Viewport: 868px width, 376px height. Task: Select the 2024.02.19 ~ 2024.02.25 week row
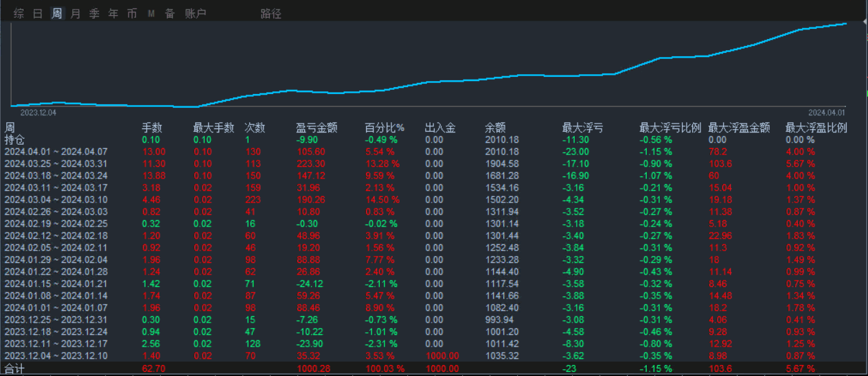tap(434, 224)
